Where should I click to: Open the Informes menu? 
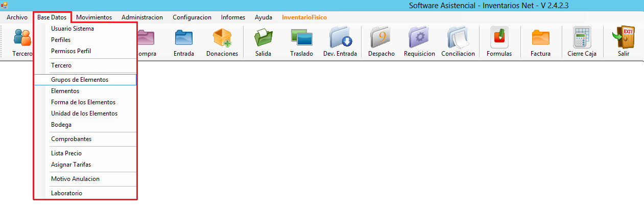click(x=233, y=17)
